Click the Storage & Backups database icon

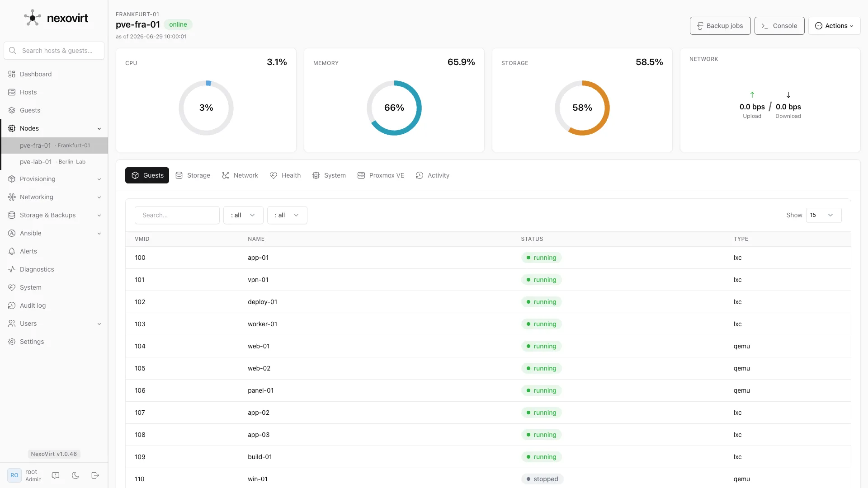[x=12, y=215]
